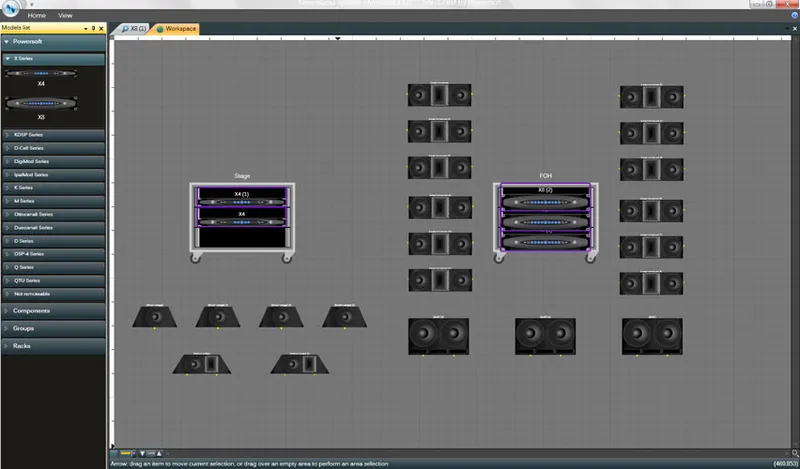This screenshot has width=800, height=469.
Task: Select the first stage wedge monitor
Action: click(x=155, y=316)
